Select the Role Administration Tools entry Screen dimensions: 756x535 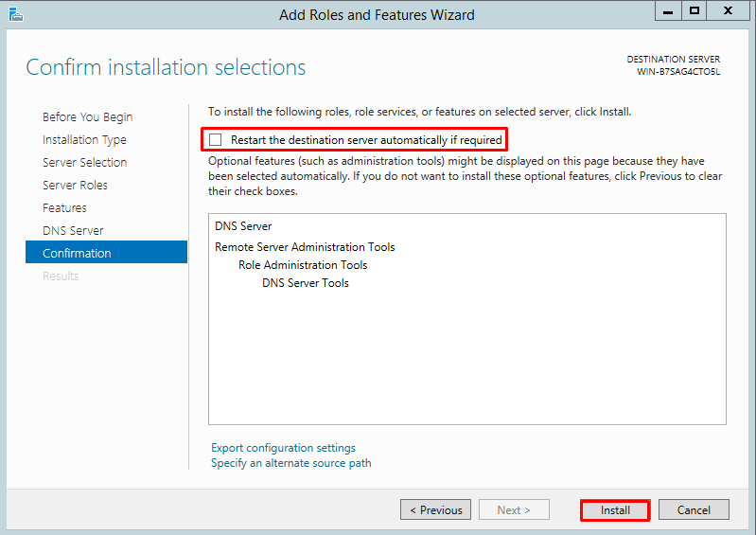tap(303, 265)
